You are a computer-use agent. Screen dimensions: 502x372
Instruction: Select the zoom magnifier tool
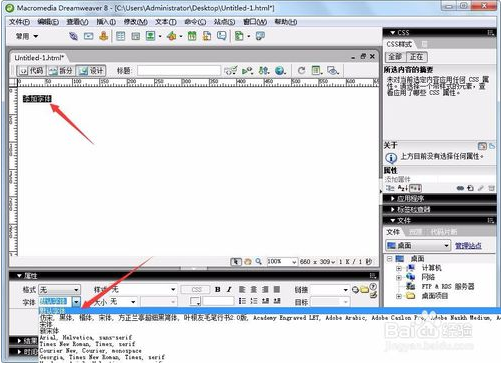(x=258, y=262)
